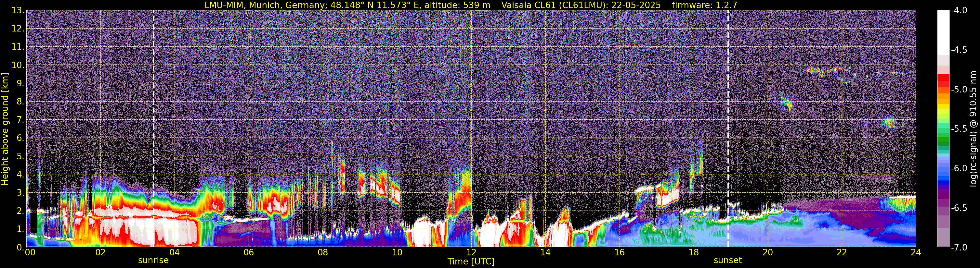Click the '00' time axis tick label
Image resolution: width=980 pixels, height=268 pixels.
[30, 252]
